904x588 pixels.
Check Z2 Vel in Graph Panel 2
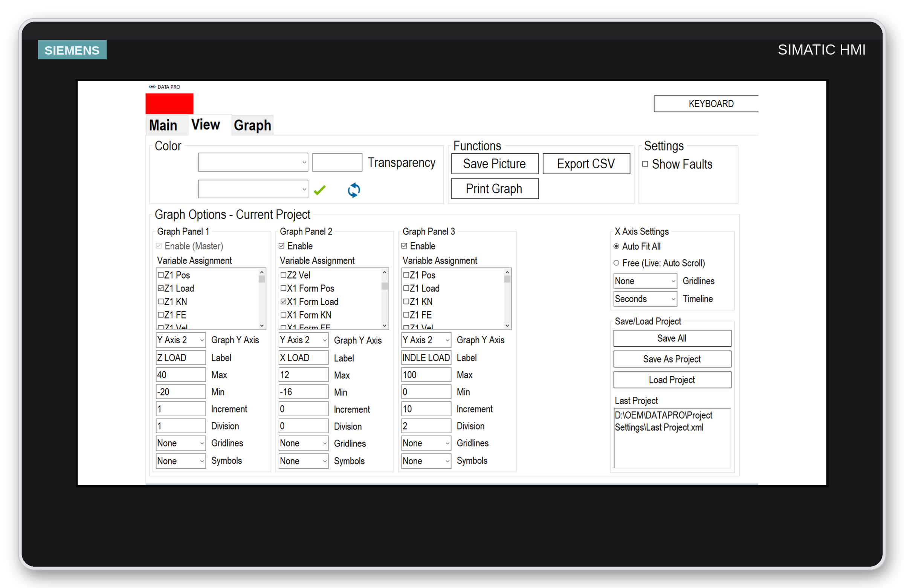point(283,275)
